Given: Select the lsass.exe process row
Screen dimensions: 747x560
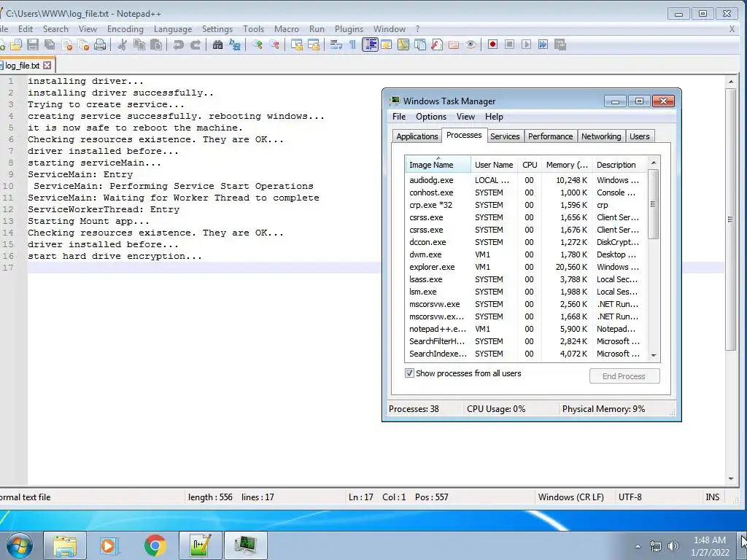Looking at the screenshot, I should (526, 279).
